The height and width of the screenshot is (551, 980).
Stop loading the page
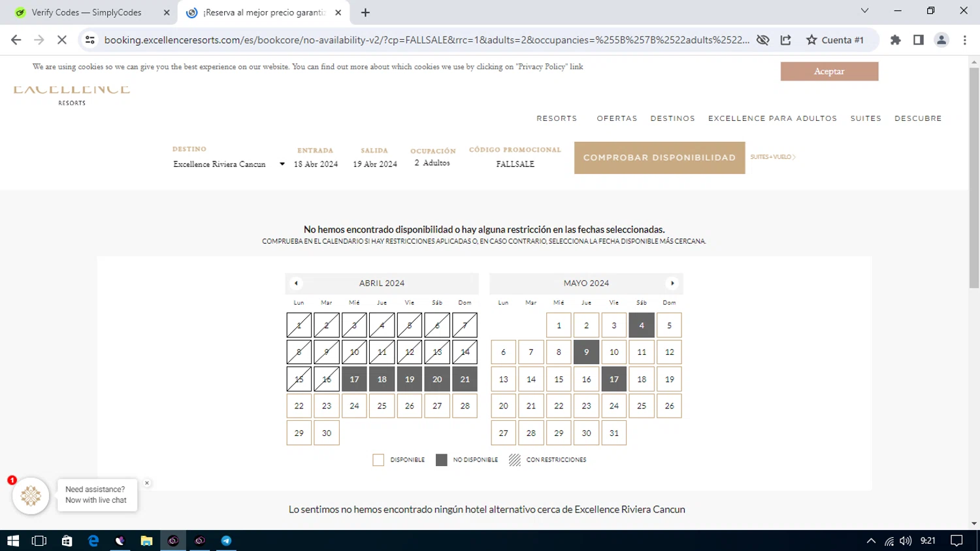click(x=61, y=40)
